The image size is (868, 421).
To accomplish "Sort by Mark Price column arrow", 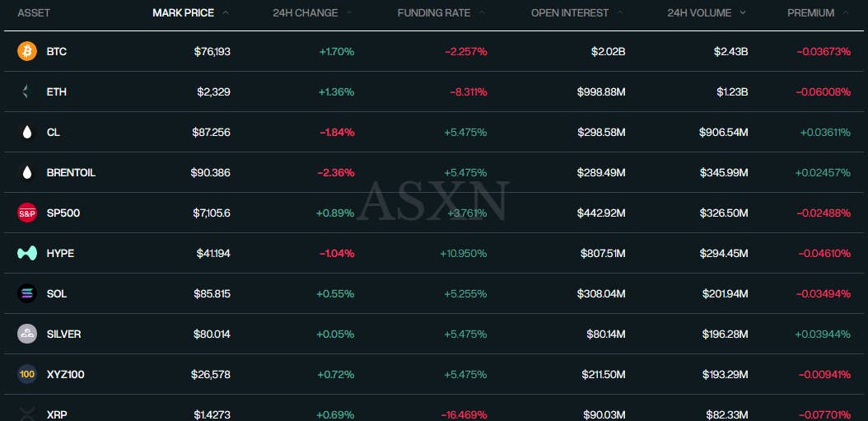I will click(x=226, y=12).
